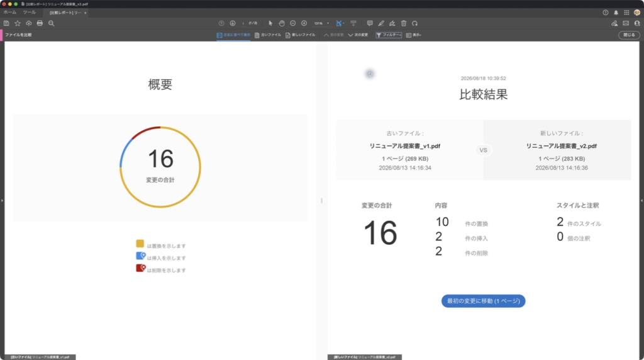
Task: Save the file with the floppy icon
Action: (x=6, y=23)
